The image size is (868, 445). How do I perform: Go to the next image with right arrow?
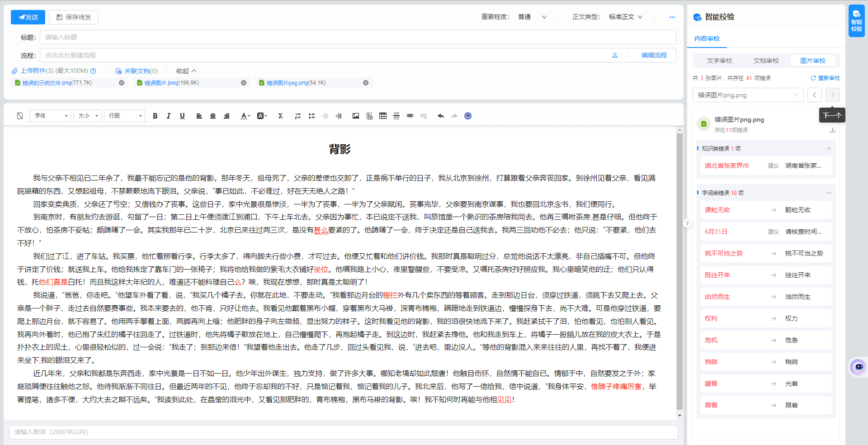tap(833, 95)
